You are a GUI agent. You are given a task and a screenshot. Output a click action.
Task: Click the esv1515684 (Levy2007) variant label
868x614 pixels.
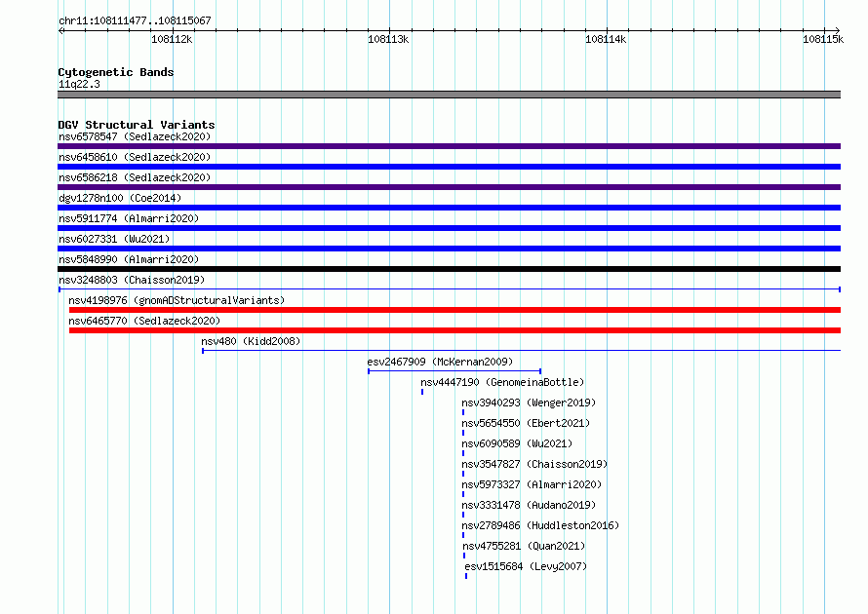point(526,566)
